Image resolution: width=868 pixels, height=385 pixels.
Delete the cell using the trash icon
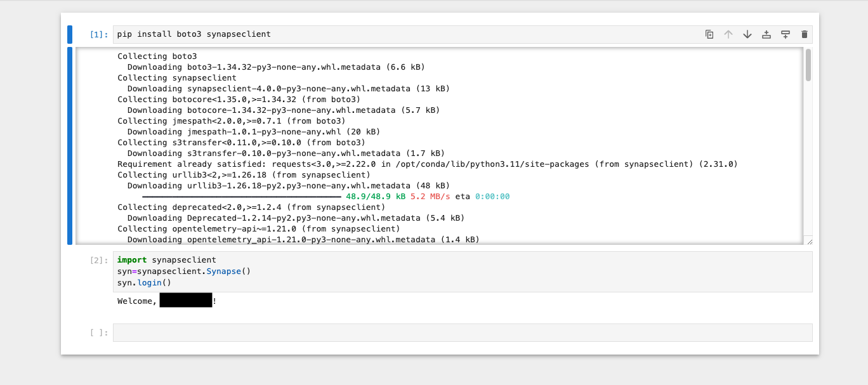point(804,34)
